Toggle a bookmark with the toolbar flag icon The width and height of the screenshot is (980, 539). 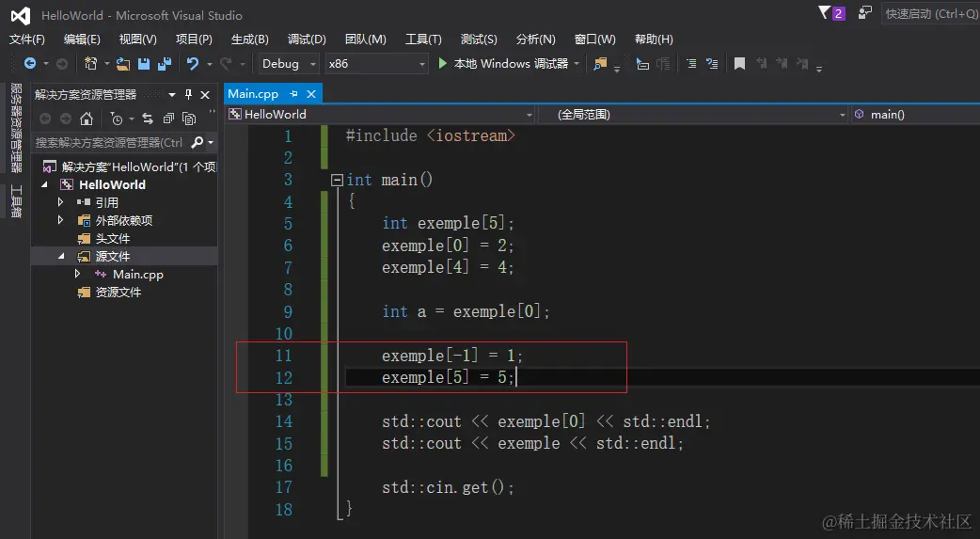coord(739,63)
